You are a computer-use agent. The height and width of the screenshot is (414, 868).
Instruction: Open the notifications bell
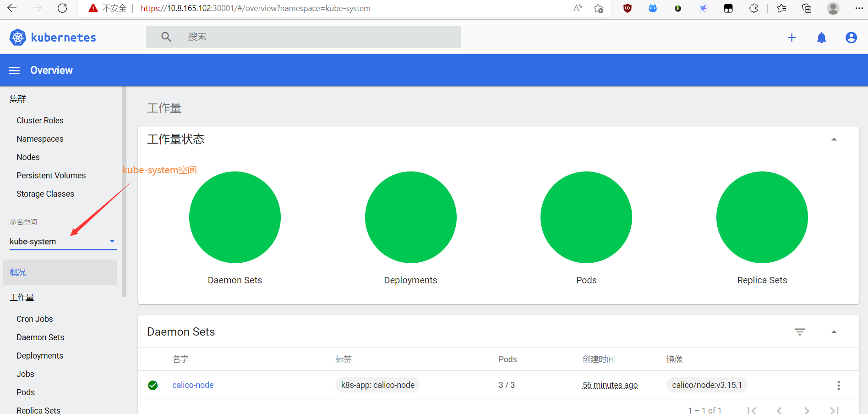(822, 38)
